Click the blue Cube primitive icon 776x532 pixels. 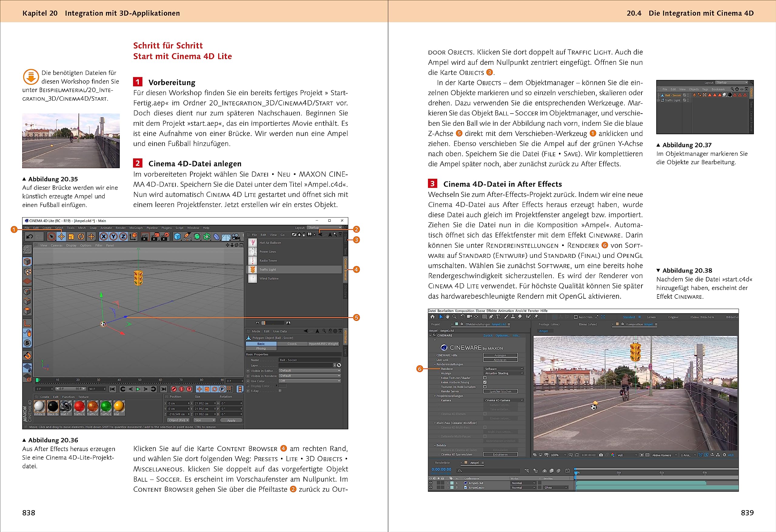point(177,237)
